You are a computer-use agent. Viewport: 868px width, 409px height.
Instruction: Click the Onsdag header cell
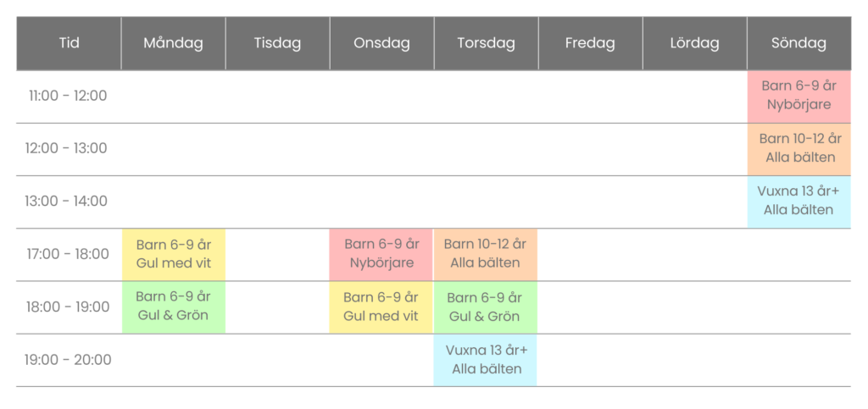coord(381,43)
